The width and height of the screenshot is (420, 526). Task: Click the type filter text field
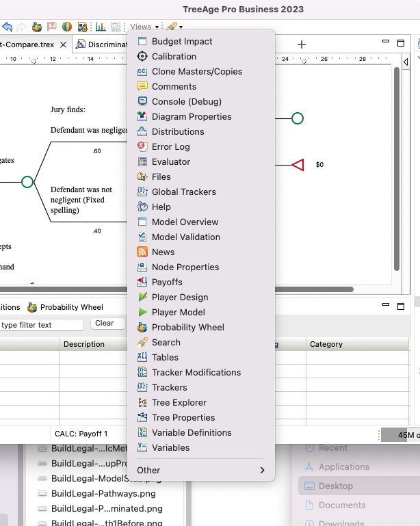pos(41,325)
